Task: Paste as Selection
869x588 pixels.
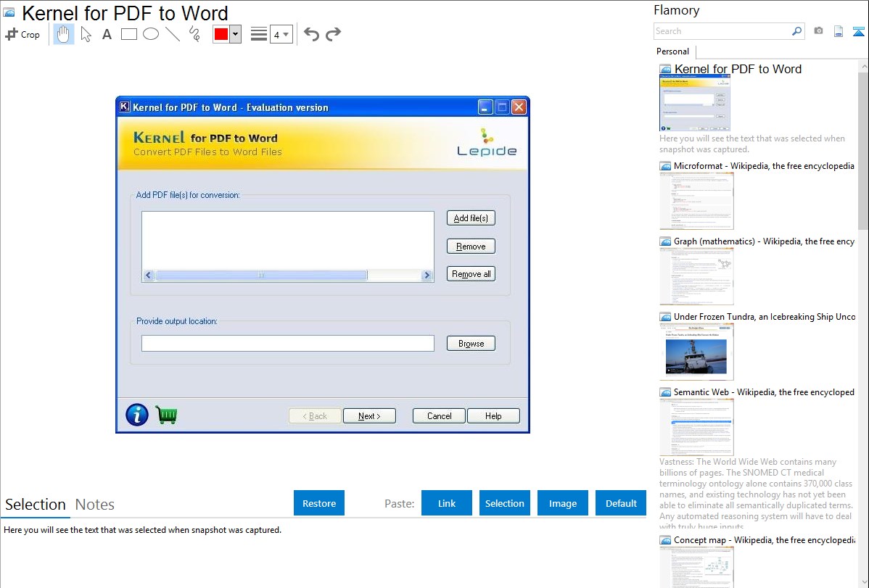Action: (504, 503)
